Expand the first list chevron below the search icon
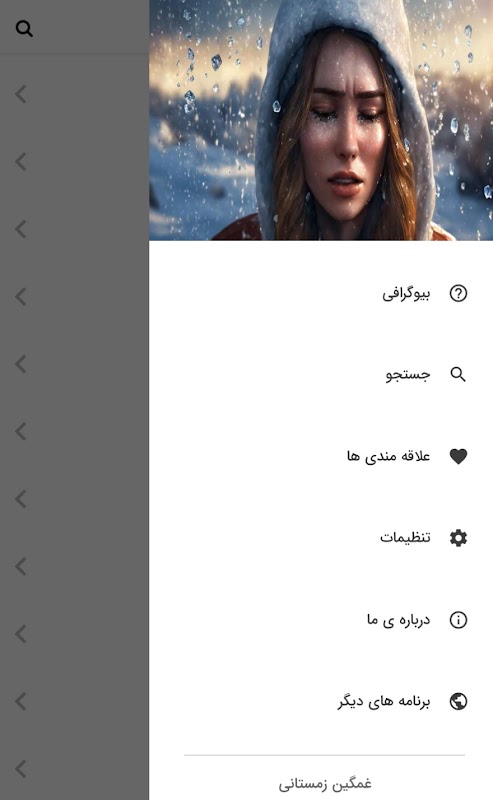The height and width of the screenshot is (800, 493). [x=21, y=94]
